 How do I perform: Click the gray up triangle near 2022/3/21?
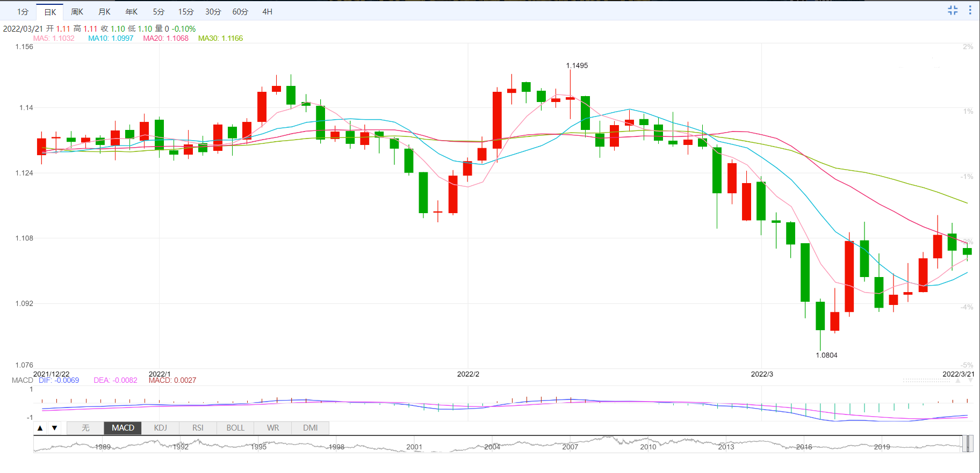(957, 381)
